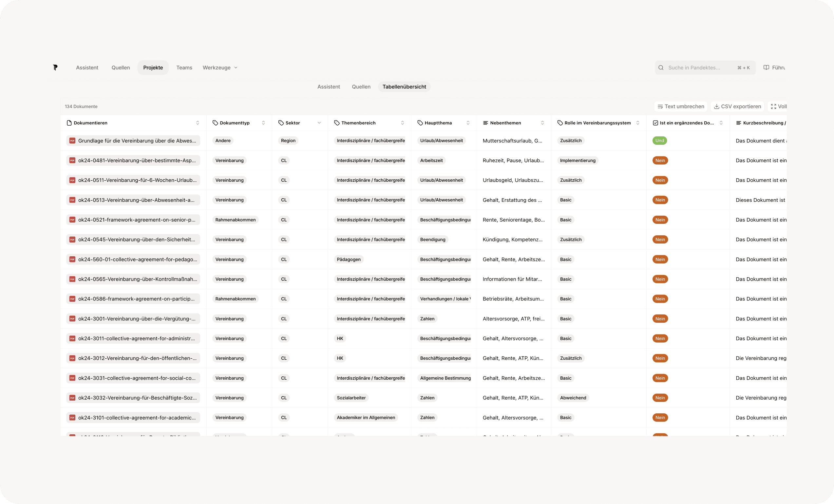This screenshot has height=504, width=834.
Task: Click the tag icon beside Dokumenttyp header
Action: pos(215,123)
